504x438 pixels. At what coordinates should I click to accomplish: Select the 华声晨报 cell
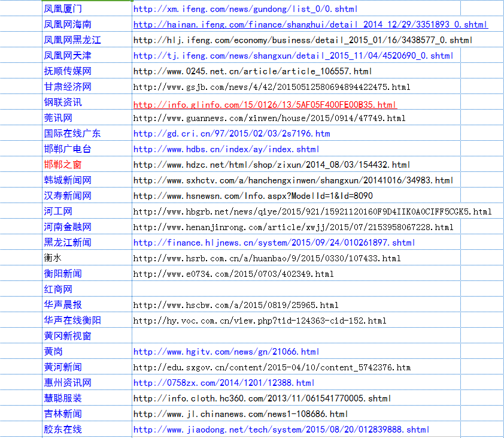(87, 304)
